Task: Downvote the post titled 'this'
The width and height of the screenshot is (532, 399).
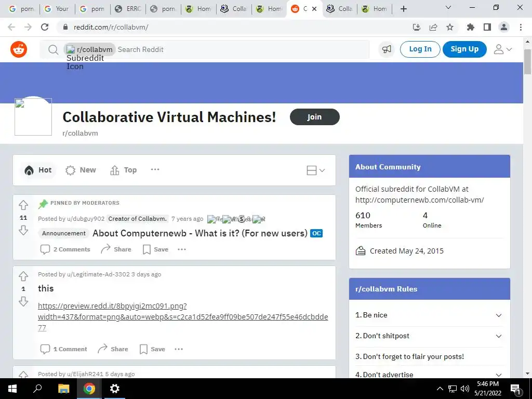Action: tap(23, 301)
